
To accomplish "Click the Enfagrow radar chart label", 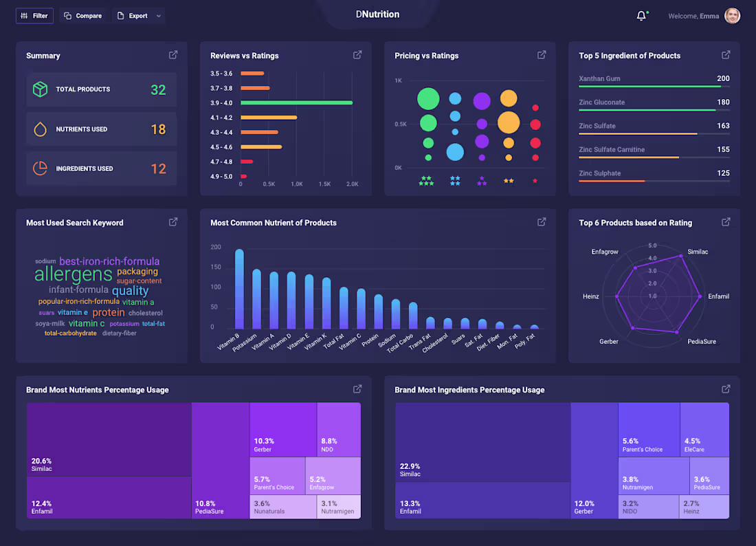I will pyautogui.click(x=605, y=252).
